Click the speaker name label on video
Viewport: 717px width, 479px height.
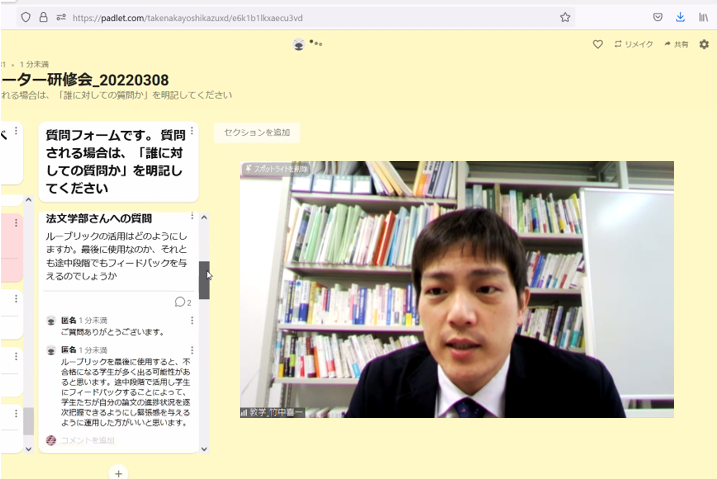pyautogui.click(x=272, y=412)
